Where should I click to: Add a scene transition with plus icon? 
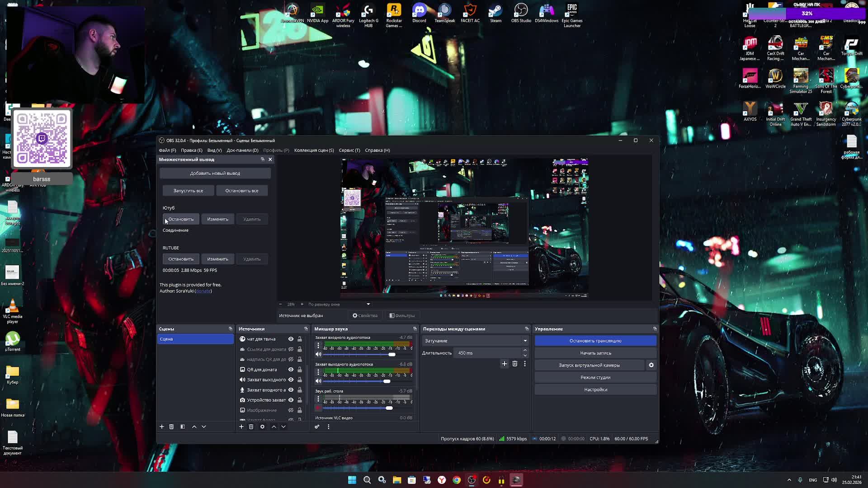tap(505, 364)
